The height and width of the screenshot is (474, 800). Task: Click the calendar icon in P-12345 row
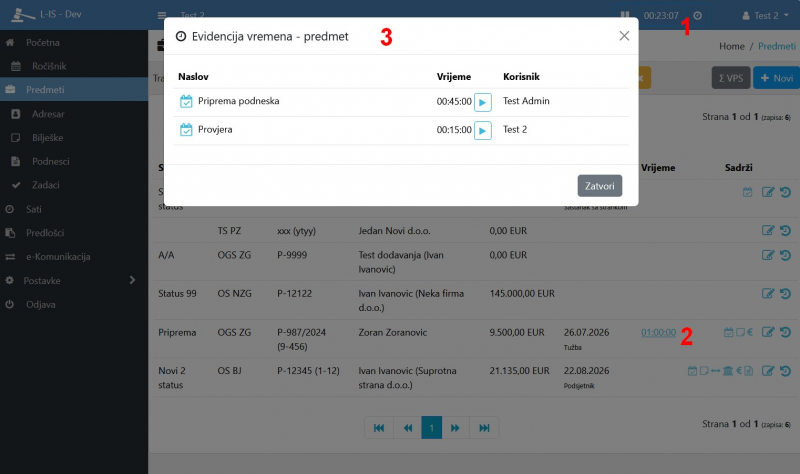click(x=692, y=371)
